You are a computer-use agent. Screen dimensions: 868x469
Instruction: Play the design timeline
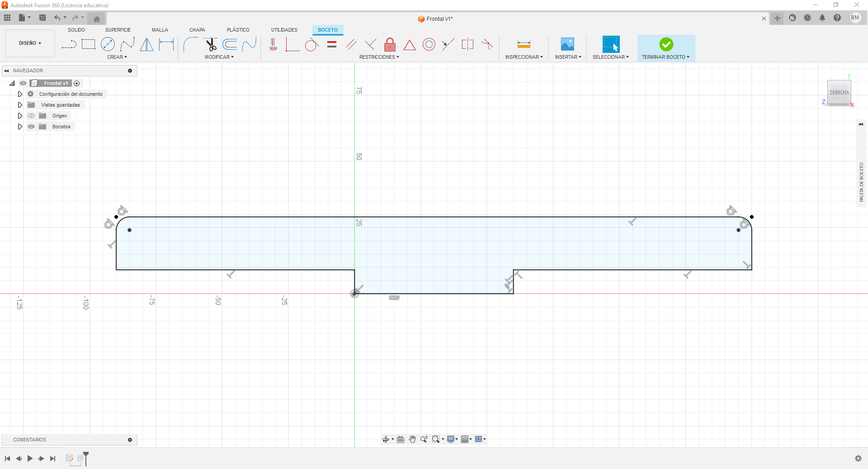(30, 458)
